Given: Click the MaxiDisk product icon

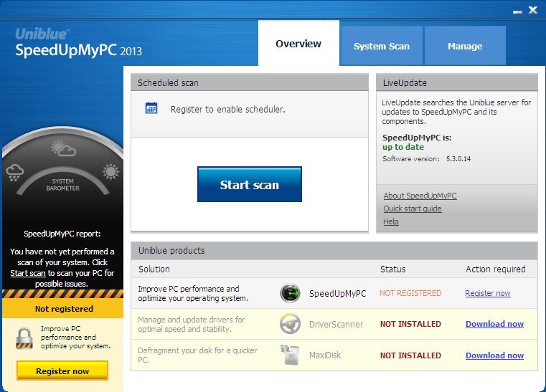Looking at the screenshot, I should tap(290, 355).
